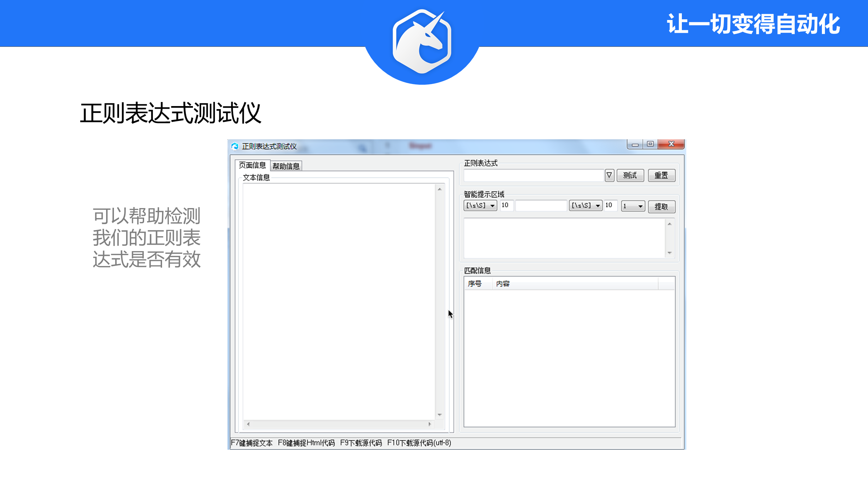Screen dimensions: 868x488
Task: Click the 序号 column header
Action: 475,284
